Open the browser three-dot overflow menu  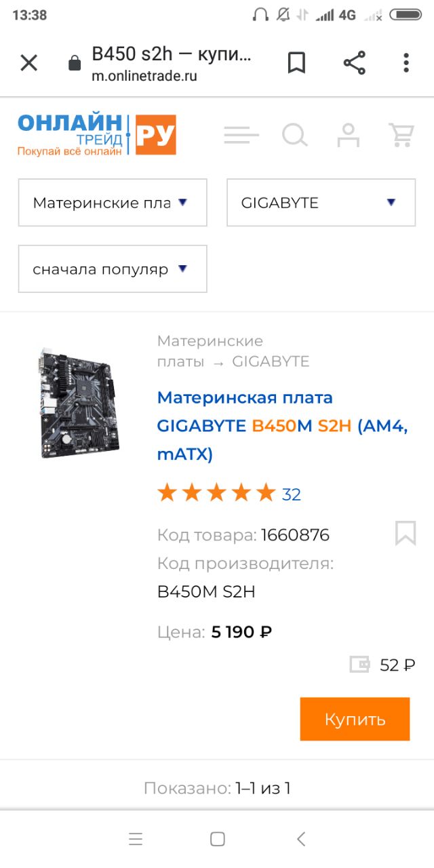(406, 63)
